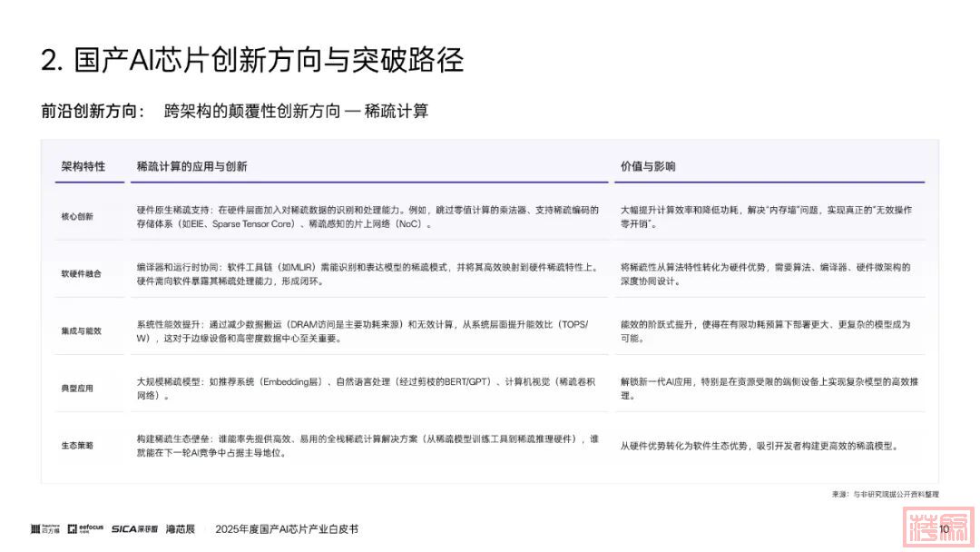The height and width of the screenshot is (552, 980).
Task: Select the 集成与能效 row label
Action: coord(81,331)
